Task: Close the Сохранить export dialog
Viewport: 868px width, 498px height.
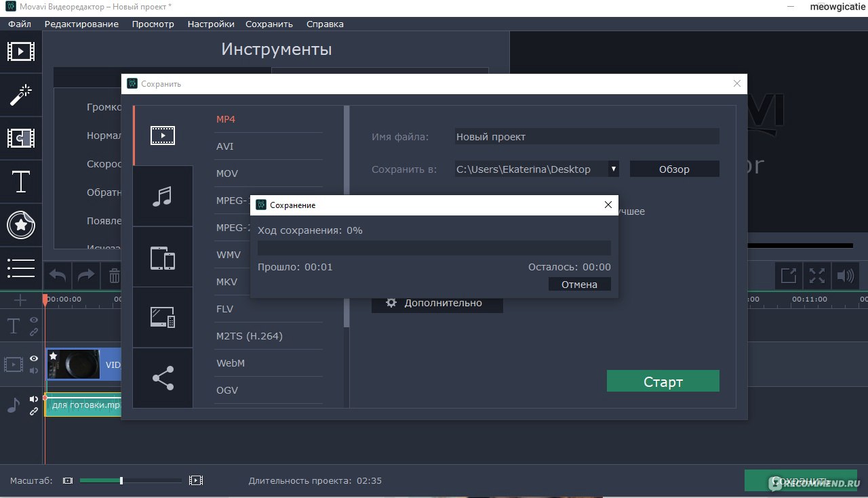Action: click(736, 83)
